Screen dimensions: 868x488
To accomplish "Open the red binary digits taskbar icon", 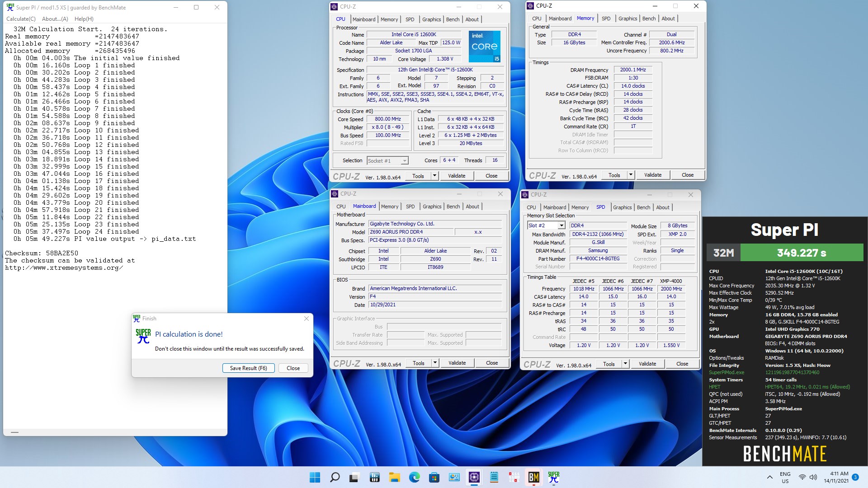I will pos(514,477).
